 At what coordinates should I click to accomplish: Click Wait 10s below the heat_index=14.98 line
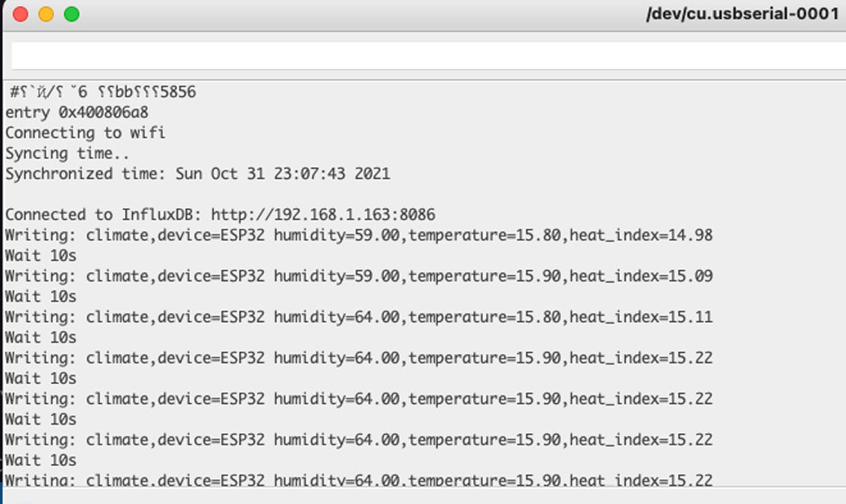pos(41,255)
